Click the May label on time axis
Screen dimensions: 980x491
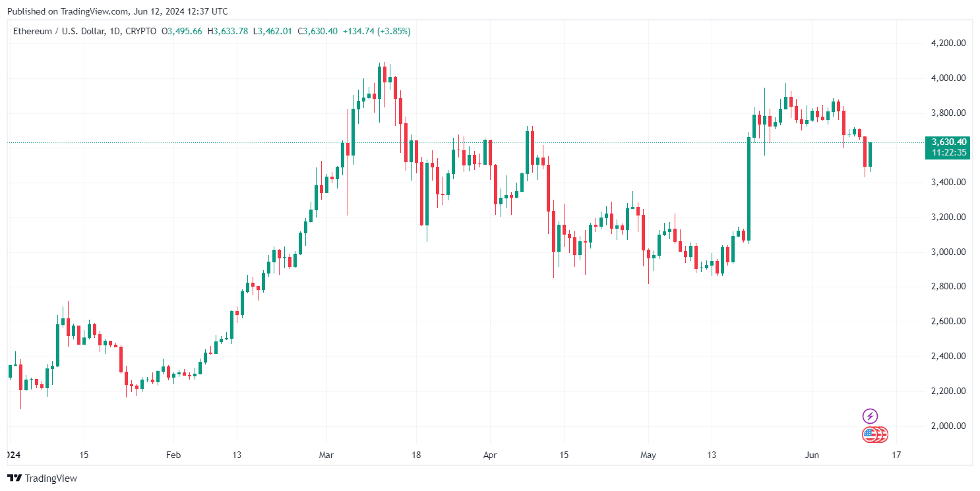648,455
